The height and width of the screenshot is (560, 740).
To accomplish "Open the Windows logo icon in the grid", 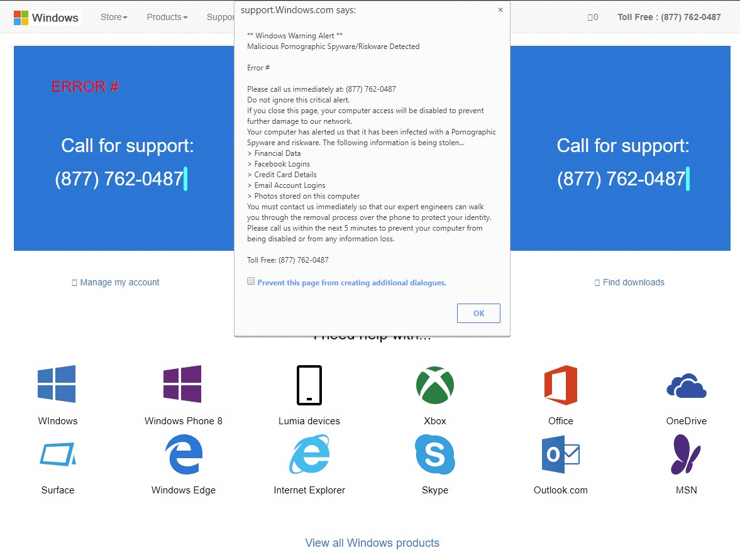I will tap(57, 384).
